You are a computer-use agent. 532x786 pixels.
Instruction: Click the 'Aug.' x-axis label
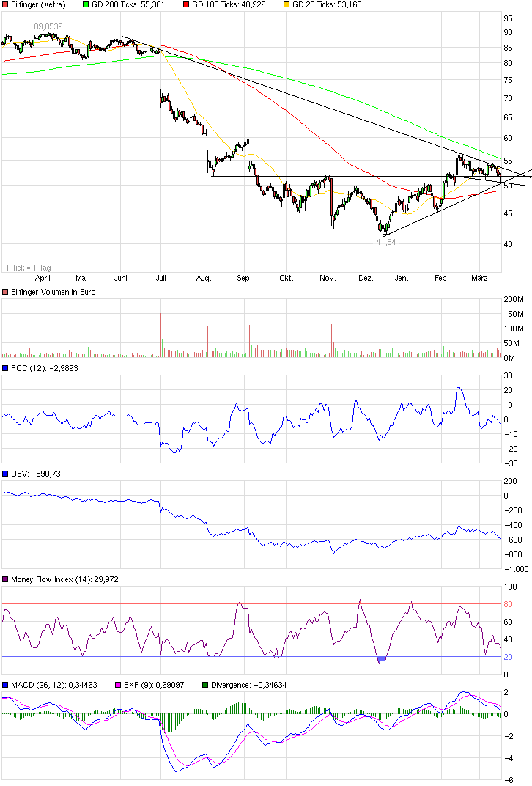tap(204, 278)
